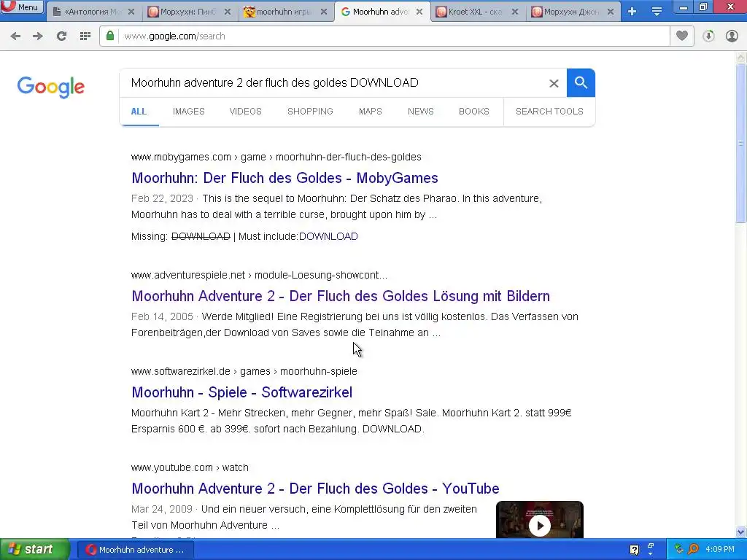
Task: Select the ALL results filter
Action: 139,112
